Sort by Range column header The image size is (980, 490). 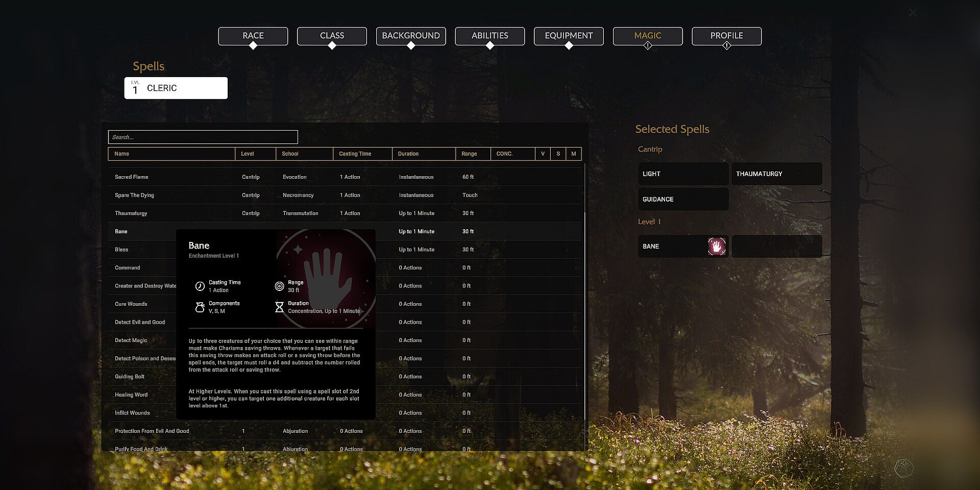click(473, 154)
